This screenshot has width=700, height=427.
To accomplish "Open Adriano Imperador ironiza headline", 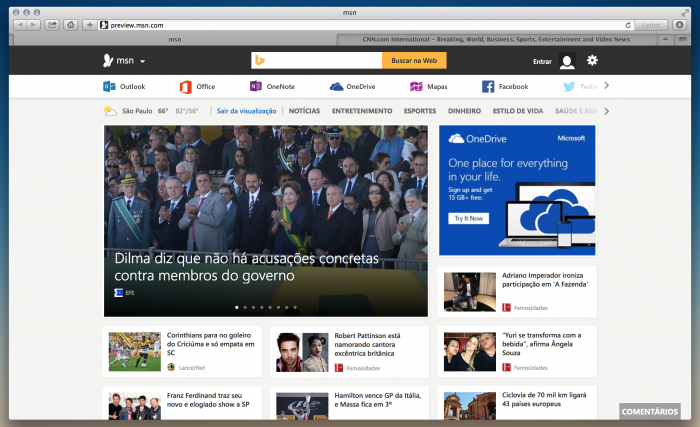I will point(545,280).
